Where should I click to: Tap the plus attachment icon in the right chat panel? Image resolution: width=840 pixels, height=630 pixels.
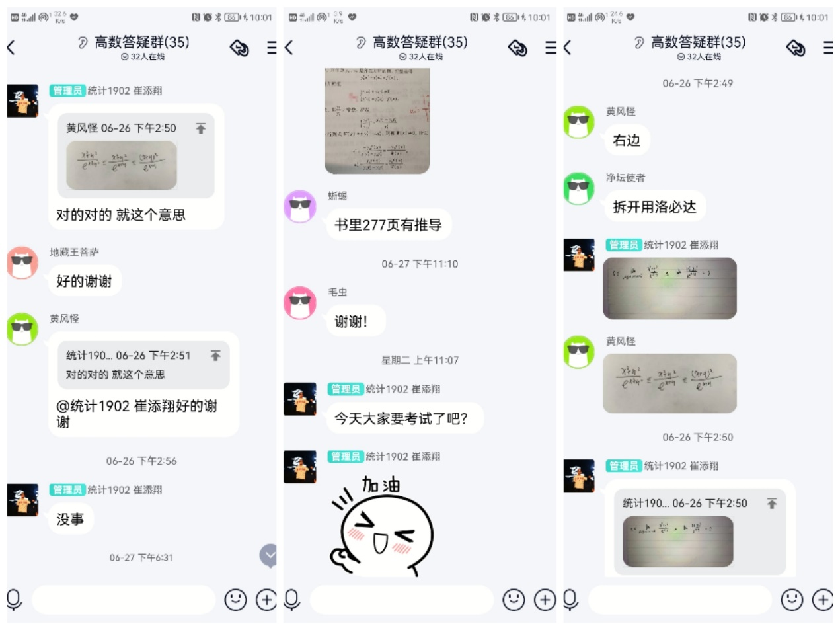[822, 600]
